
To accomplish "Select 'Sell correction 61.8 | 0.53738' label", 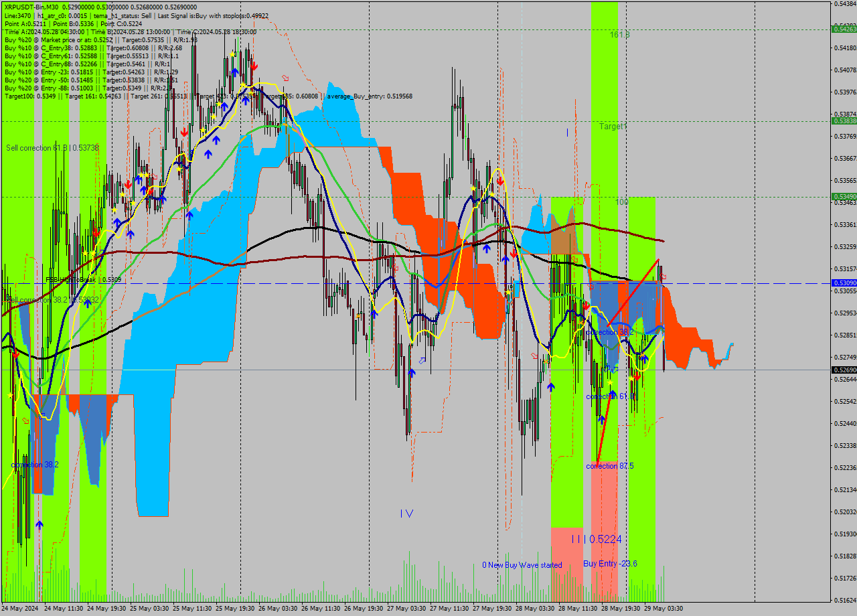I will click(52, 147).
